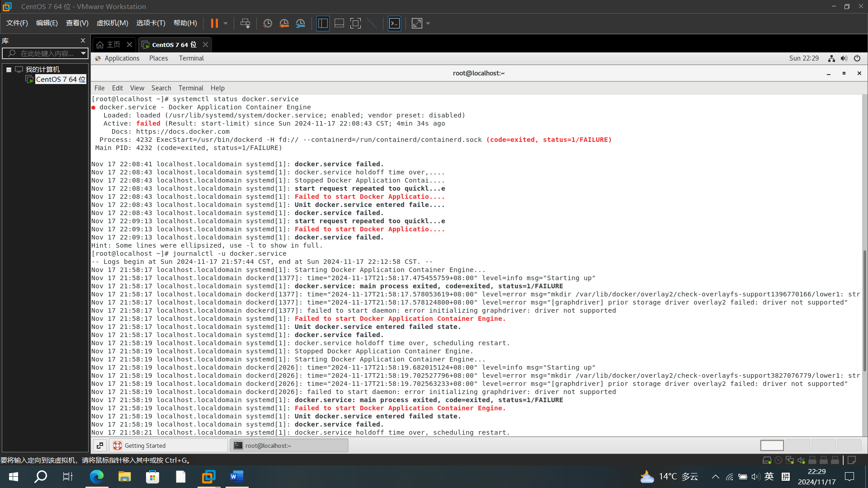The width and height of the screenshot is (868, 488).
Task: Open the terminal View menu
Action: [x=137, y=88]
